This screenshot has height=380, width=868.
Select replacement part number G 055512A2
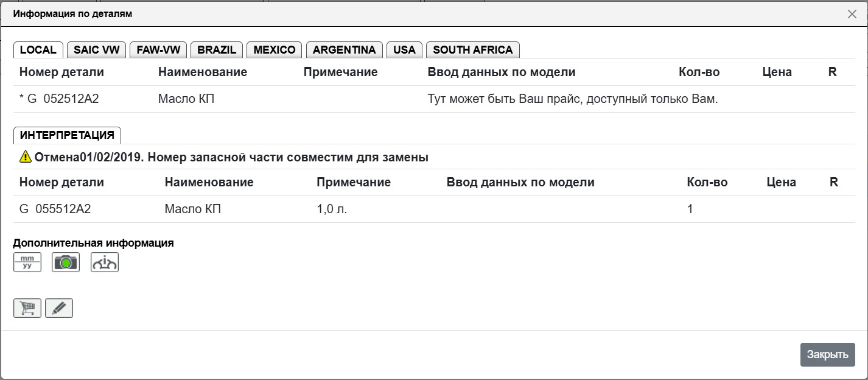[55, 209]
